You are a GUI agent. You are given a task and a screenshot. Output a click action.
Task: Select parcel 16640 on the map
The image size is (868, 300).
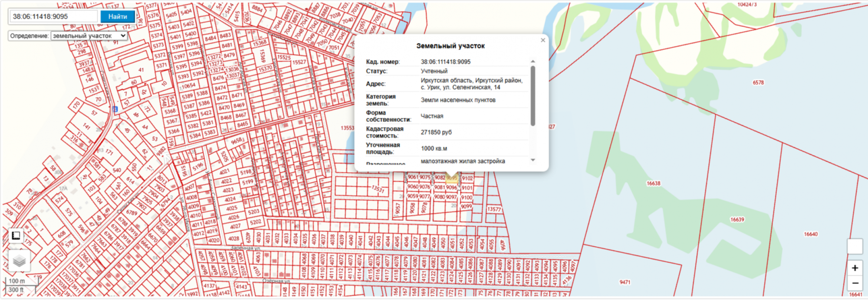tap(811, 234)
